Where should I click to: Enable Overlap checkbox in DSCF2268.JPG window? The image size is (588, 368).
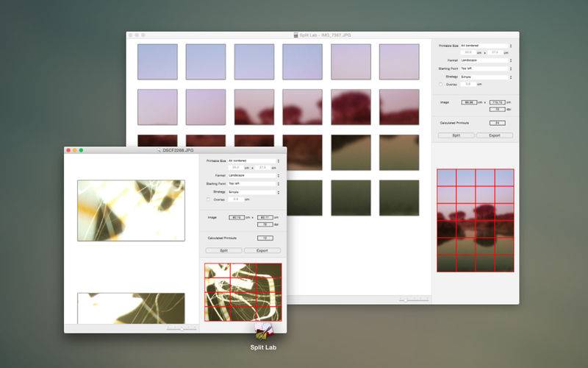(209, 199)
